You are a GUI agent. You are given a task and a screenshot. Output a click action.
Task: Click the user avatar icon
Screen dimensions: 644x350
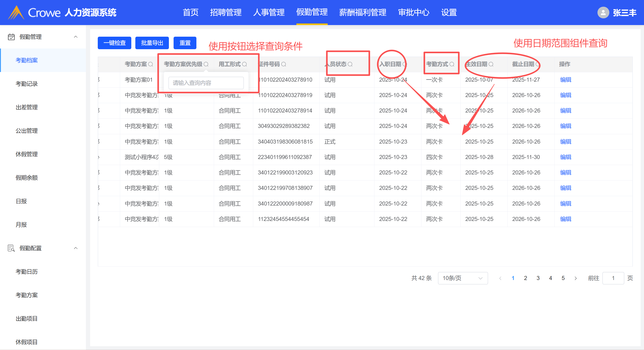pyautogui.click(x=603, y=13)
